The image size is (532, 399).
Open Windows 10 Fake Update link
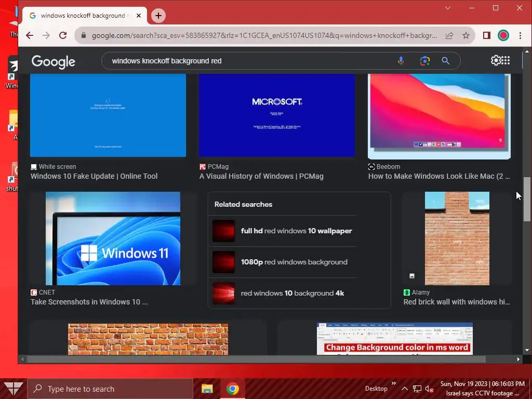pos(94,176)
